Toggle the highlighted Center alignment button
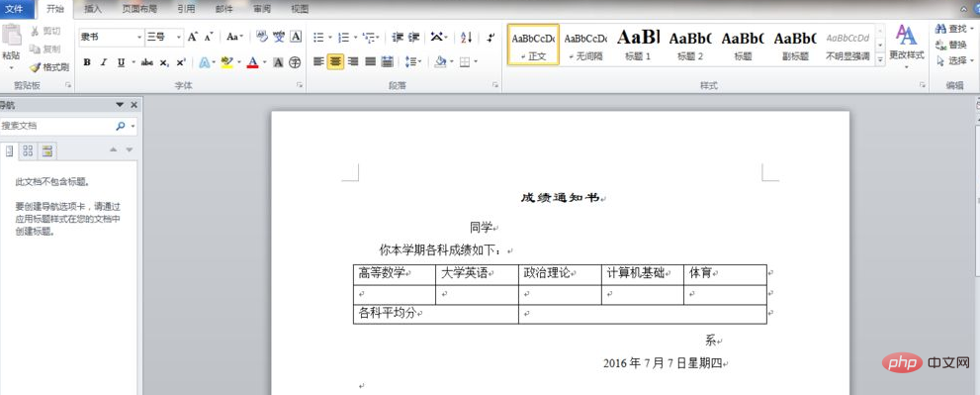 click(x=335, y=61)
